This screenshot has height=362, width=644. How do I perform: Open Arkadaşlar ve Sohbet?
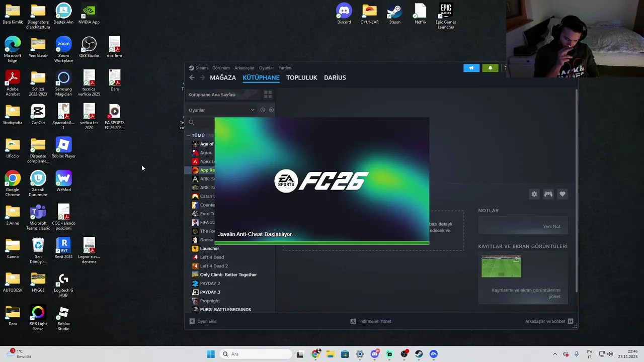[549, 321]
